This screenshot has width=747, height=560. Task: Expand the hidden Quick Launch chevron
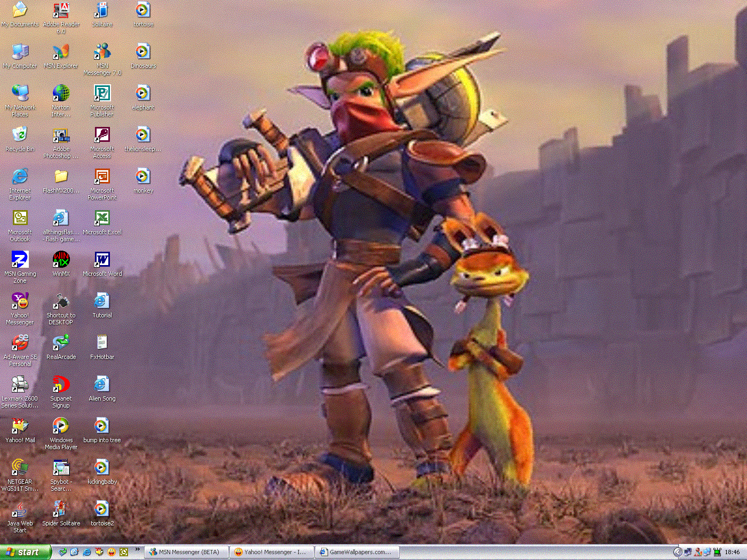click(x=138, y=549)
